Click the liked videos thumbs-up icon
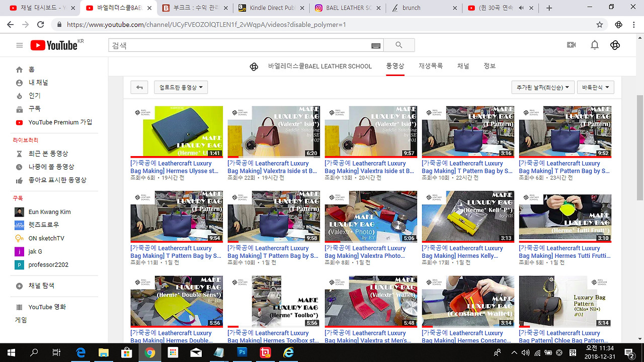 pyautogui.click(x=20, y=180)
